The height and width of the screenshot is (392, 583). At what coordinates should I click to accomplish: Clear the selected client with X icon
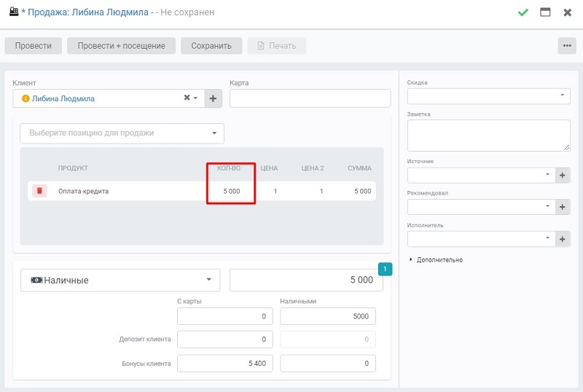coord(187,98)
